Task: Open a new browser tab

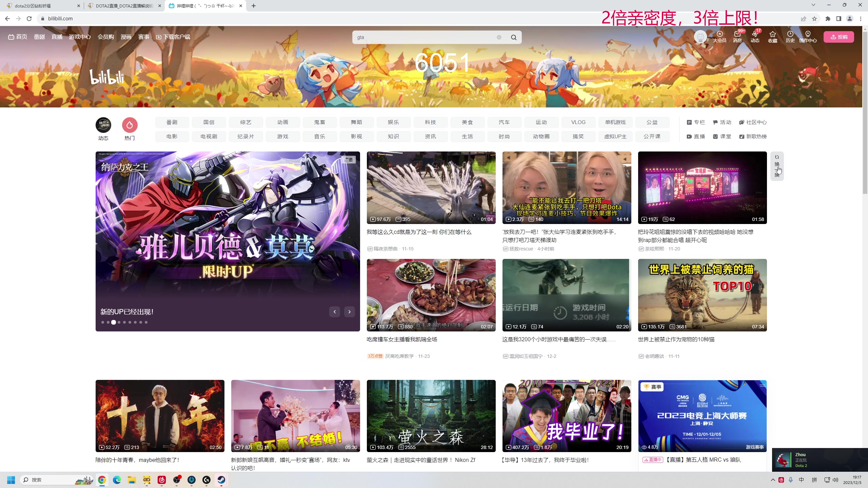Action: pyautogui.click(x=254, y=6)
